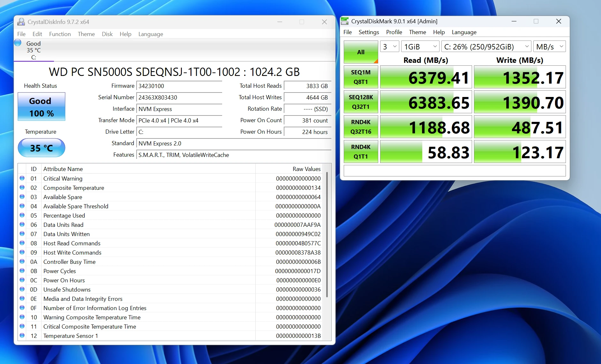Click the SEQ128K read result bar
This screenshot has height=364, width=601.
coord(426,102)
